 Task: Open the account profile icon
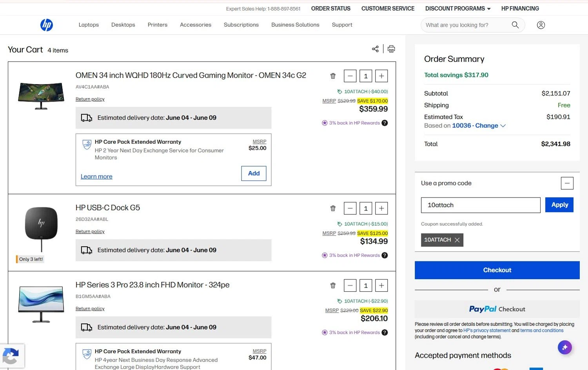pyautogui.click(x=541, y=25)
